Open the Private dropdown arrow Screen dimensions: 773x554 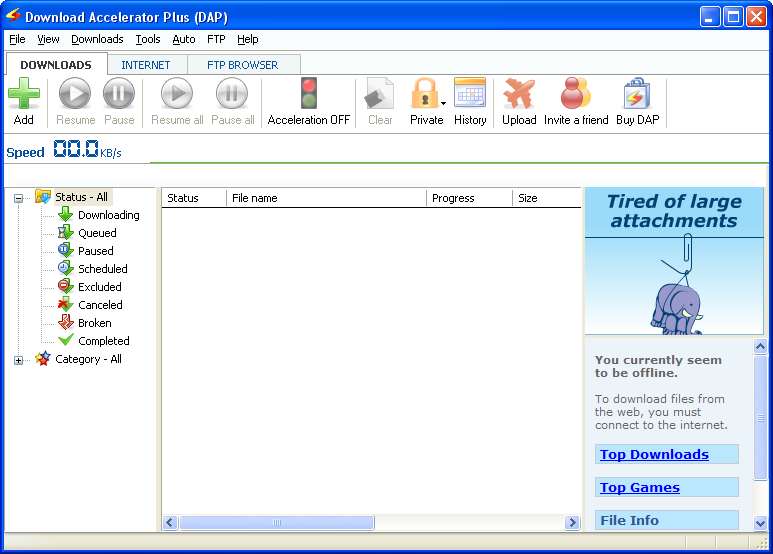[443, 103]
